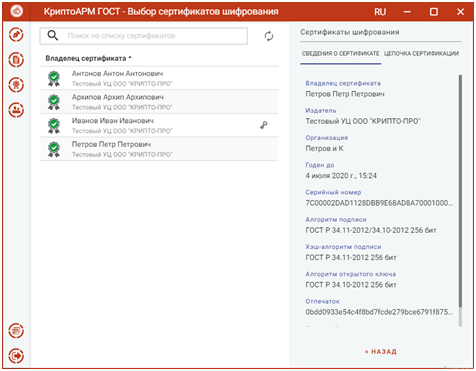
Task: Click the status badge for Архипов Архип Архипович
Action: (x=54, y=102)
